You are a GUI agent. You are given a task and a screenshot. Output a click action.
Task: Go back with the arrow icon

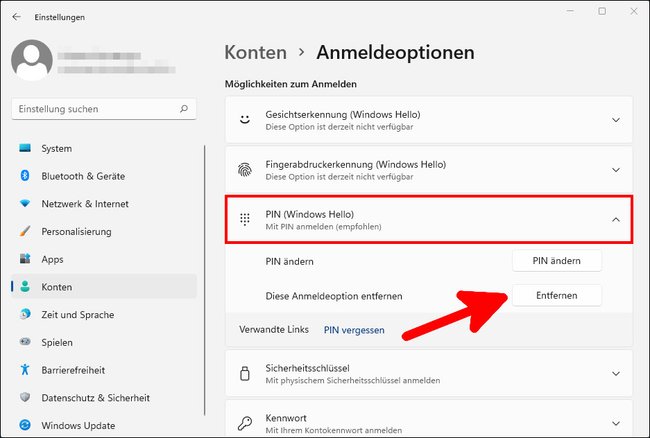pyautogui.click(x=17, y=17)
